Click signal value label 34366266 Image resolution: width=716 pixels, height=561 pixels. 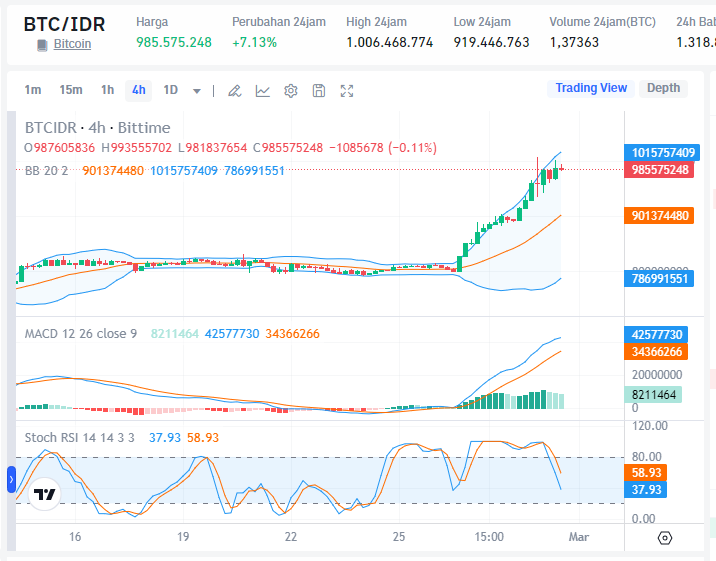pyautogui.click(x=656, y=352)
